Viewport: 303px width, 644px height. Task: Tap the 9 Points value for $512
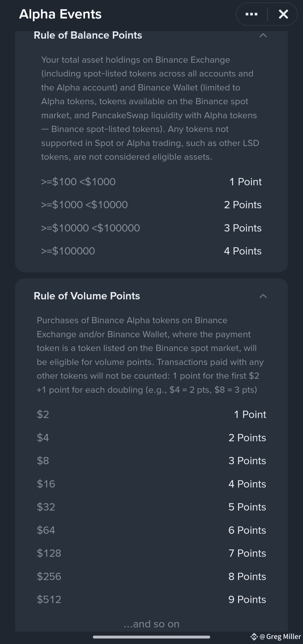[x=247, y=599]
